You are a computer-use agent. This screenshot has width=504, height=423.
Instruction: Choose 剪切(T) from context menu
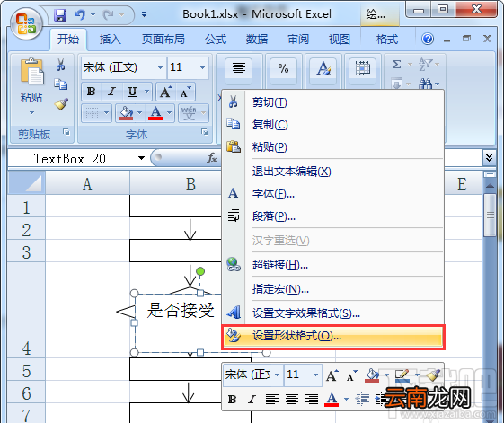click(332, 102)
